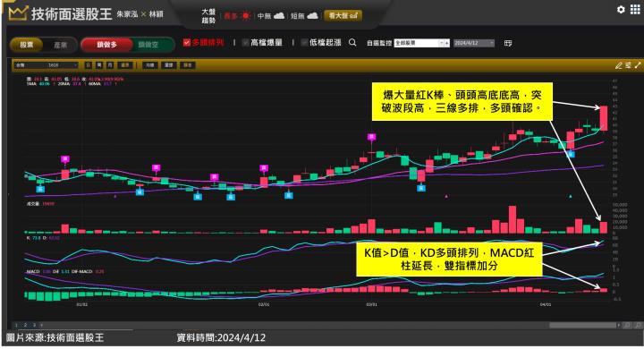Expand the chart to full screen
The image size is (644, 349).
tap(638, 65)
